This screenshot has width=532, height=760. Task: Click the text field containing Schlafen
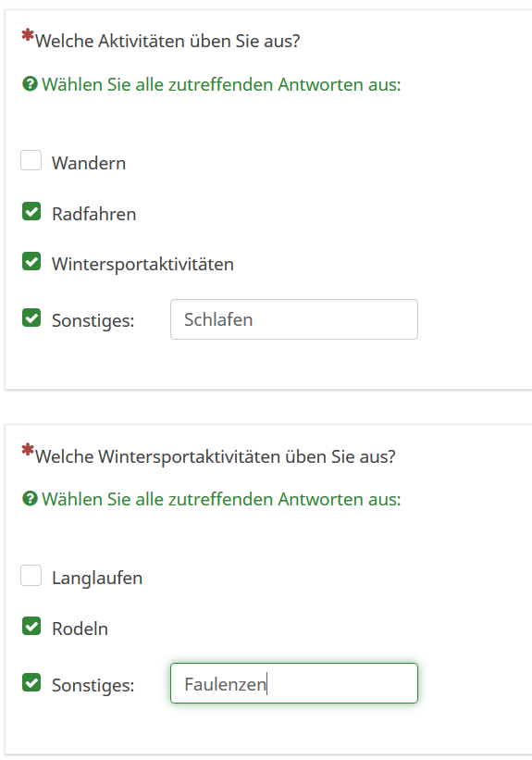pos(294,319)
